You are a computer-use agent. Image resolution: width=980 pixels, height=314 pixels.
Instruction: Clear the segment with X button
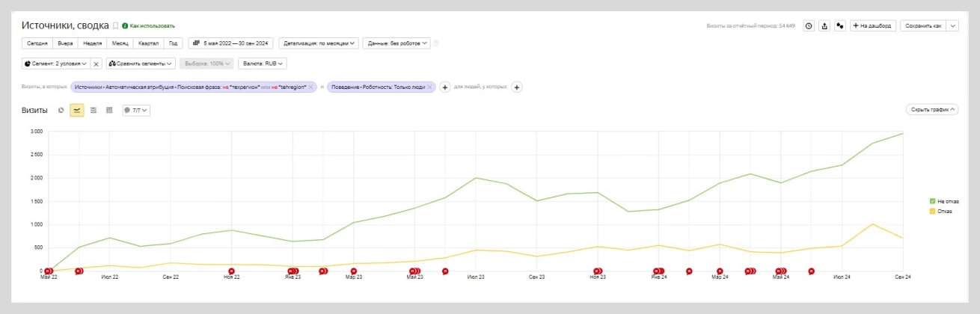click(97, 64)
